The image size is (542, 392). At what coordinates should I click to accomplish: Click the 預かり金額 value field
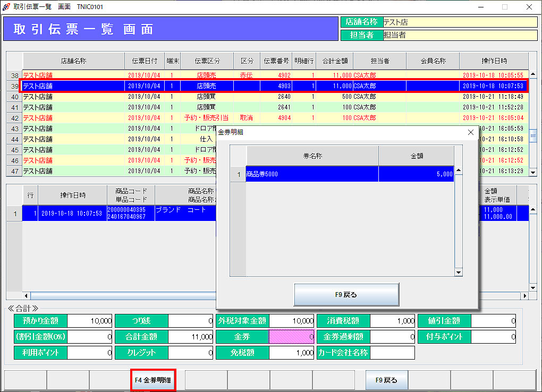90,321
